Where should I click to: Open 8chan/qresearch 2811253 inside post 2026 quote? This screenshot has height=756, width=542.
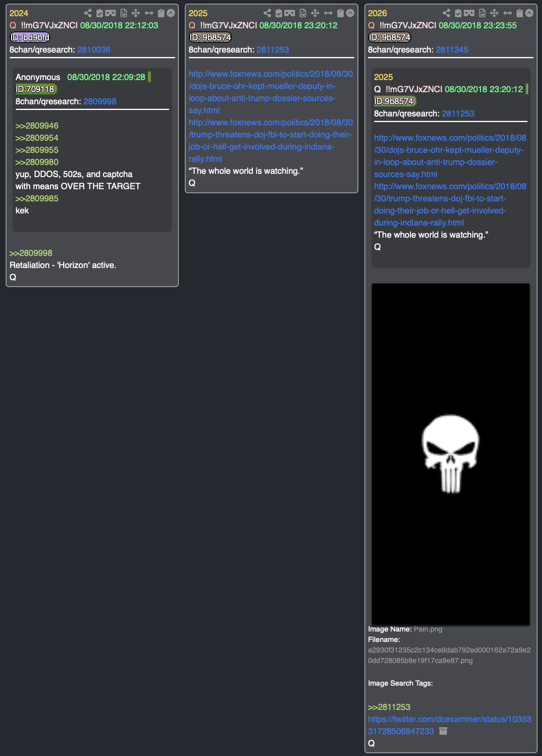coord(458,114)
